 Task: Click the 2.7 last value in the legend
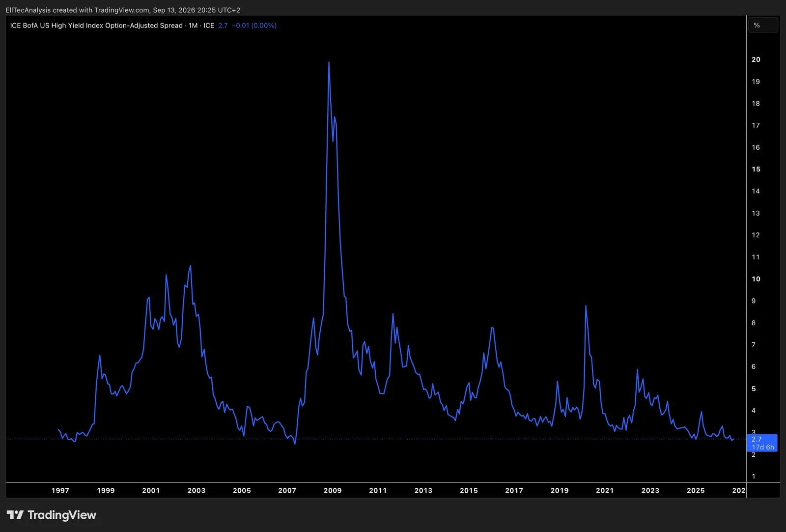(223, 26)
